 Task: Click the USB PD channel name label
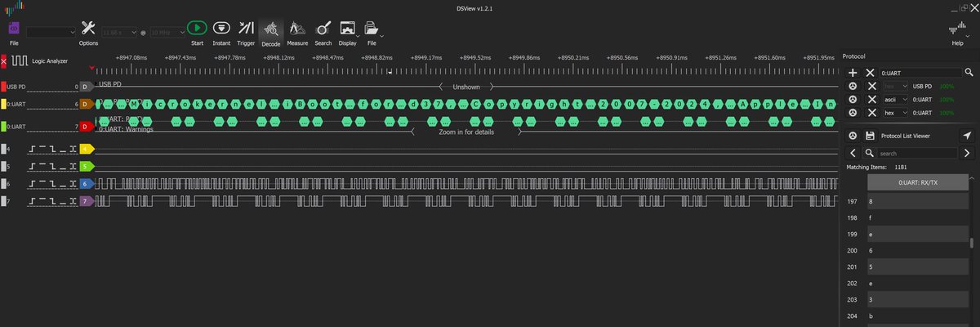pyautogui.click(x=18, y=86)
